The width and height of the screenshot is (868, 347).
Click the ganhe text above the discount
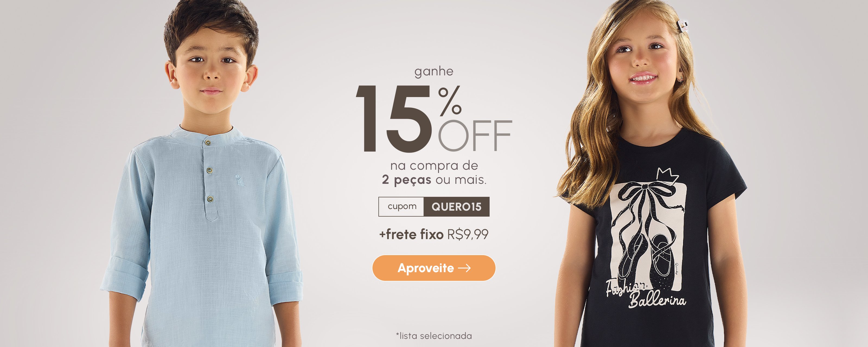(434, 71)
